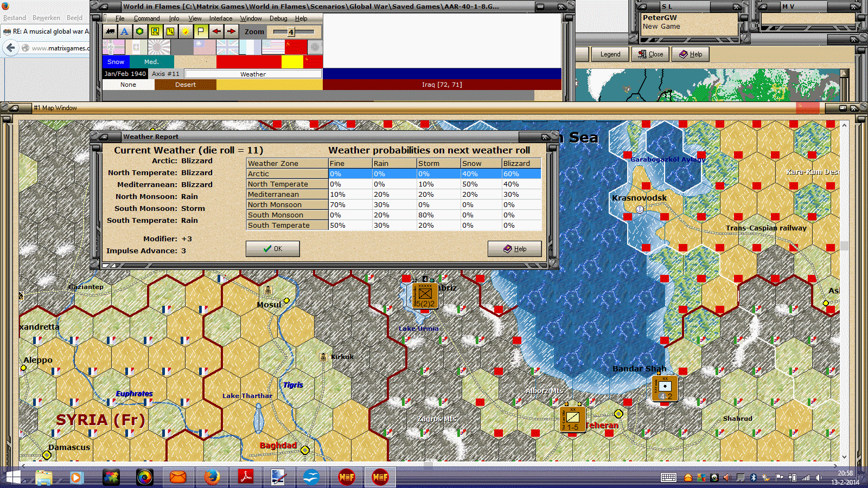Open the View menu
This screenshot has width=868, height=488.
point(195,18)
